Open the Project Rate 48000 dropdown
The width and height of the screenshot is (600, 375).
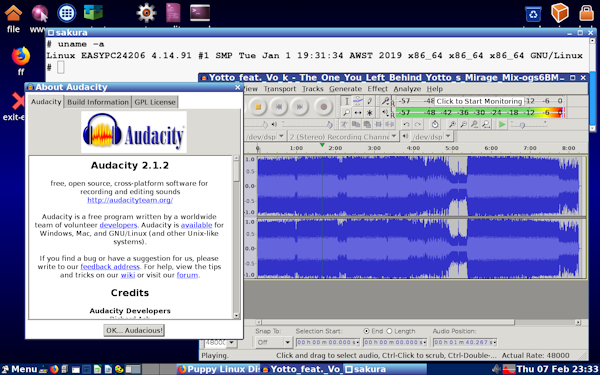[x=231, y=342]
